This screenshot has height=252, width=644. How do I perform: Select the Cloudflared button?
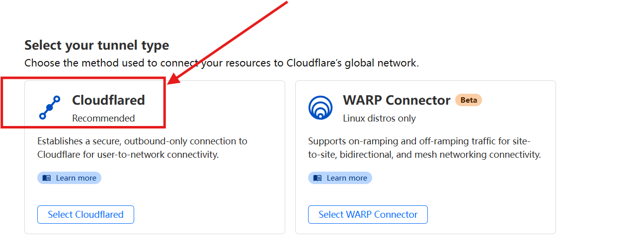[x=85, y=215]
